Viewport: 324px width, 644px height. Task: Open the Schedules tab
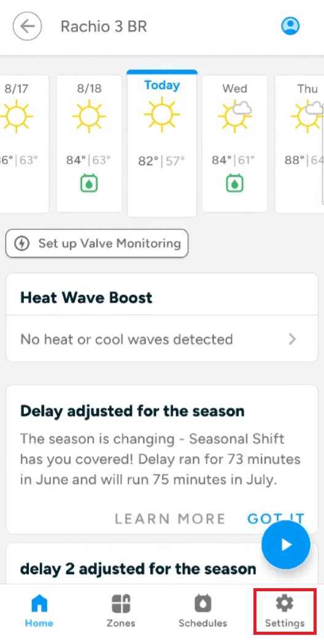pyautogui.click(x=202, y=611)
